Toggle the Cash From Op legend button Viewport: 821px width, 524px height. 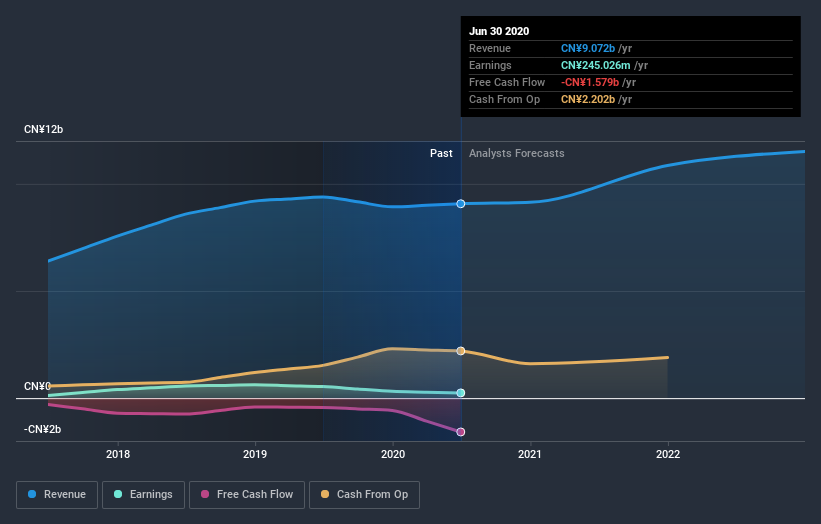pyautogui.click(x=364, y=495)
